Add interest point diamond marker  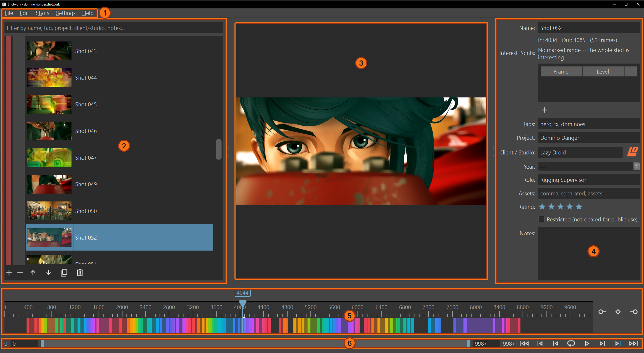(618, 312)
